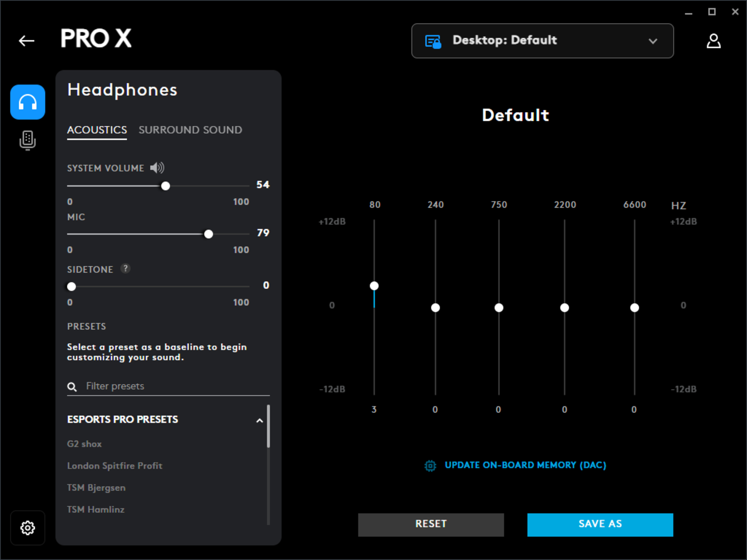Close the G HUB window
Screen dimensions: 747x560
735,12
